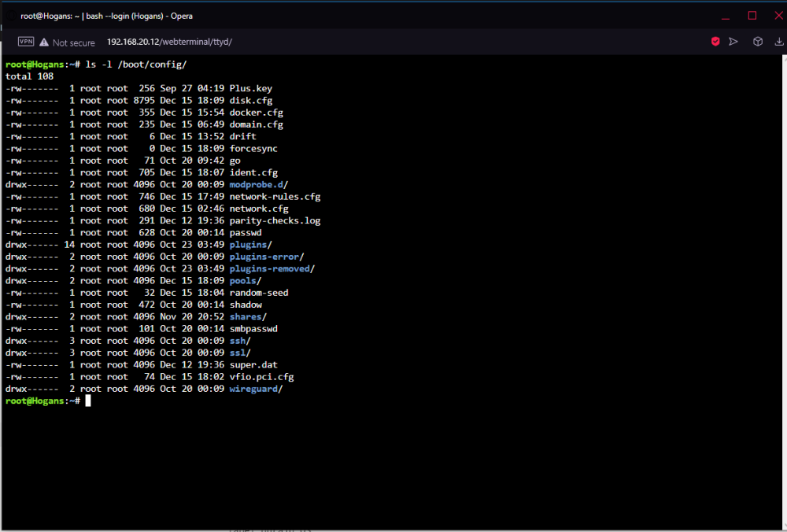
Task: Click the plugins/ directory name
Action: click(251, 245)
